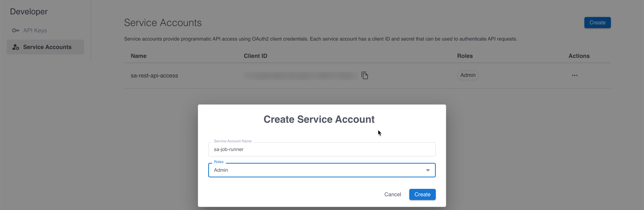
Task: Cancel the Create Service Account dialog
Action: click(392, 194)
